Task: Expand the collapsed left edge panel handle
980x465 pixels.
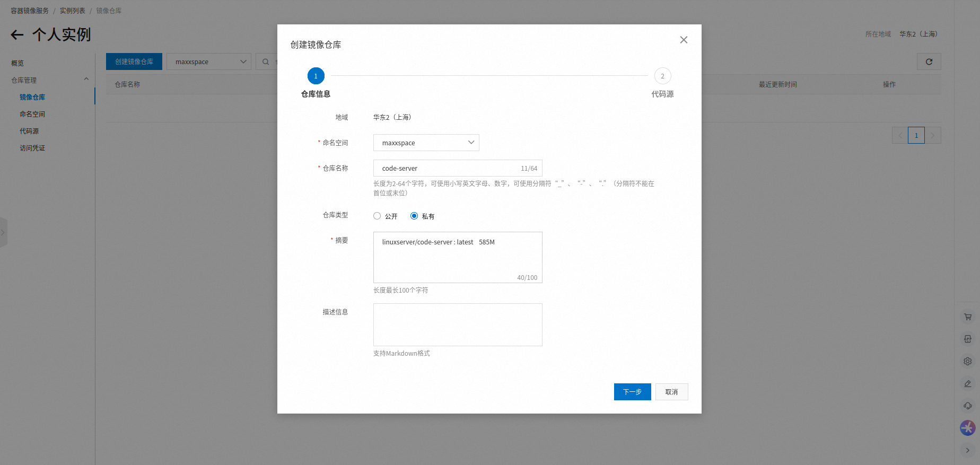Action: [3, 232]
